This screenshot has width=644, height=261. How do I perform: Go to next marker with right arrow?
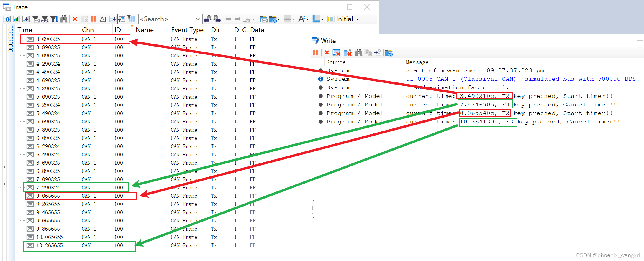click(x=238, y=19)
